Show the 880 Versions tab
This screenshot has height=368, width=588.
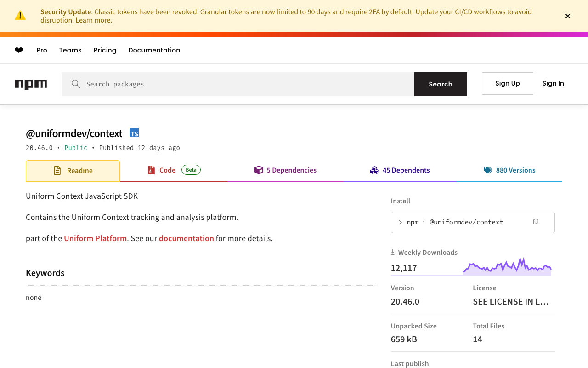[509, 170]
